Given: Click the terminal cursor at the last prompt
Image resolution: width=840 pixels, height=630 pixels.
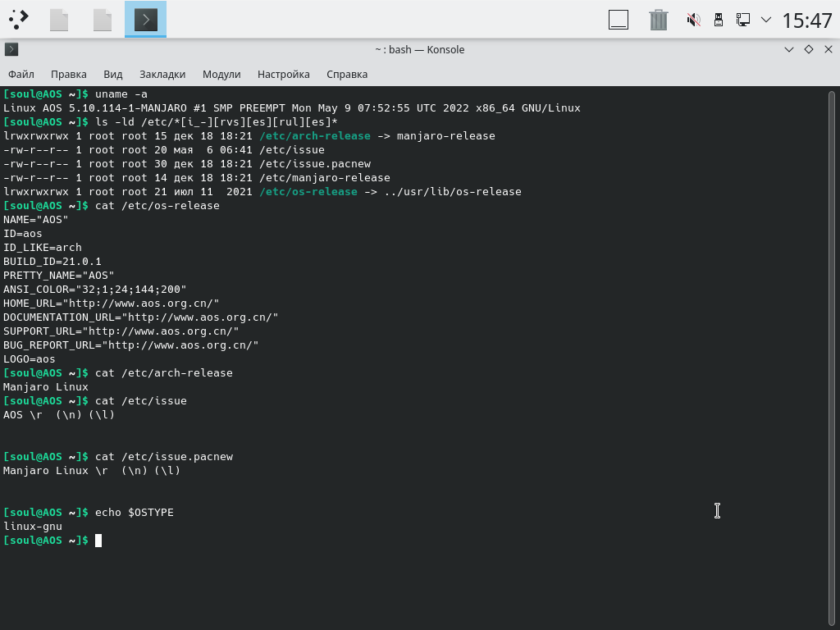Looking at the screenshot, I should pos(98,541).
